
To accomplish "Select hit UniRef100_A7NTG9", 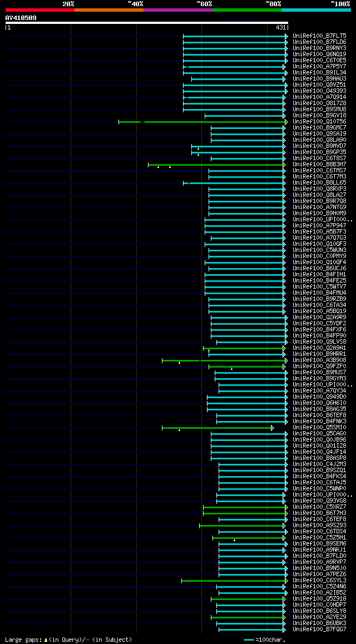I will (319, 207).
